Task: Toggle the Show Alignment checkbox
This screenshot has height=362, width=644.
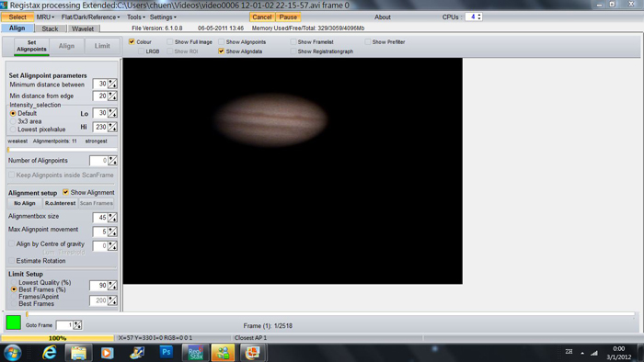Action: point(65,192)
